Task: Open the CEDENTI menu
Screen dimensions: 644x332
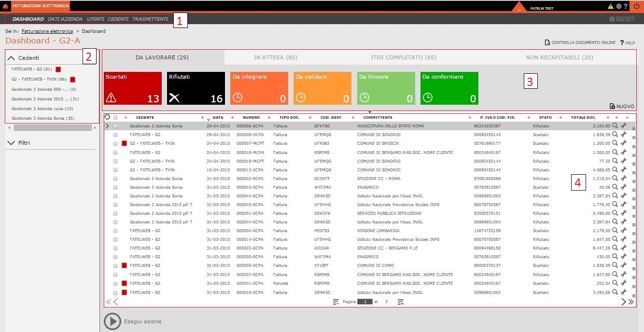Action: [x=118, y=19]
